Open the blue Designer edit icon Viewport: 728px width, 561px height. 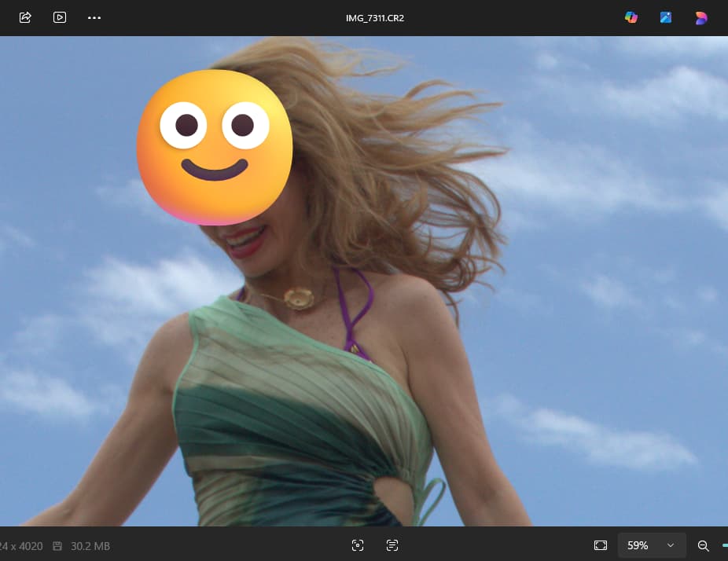click(x=666, y=17)
